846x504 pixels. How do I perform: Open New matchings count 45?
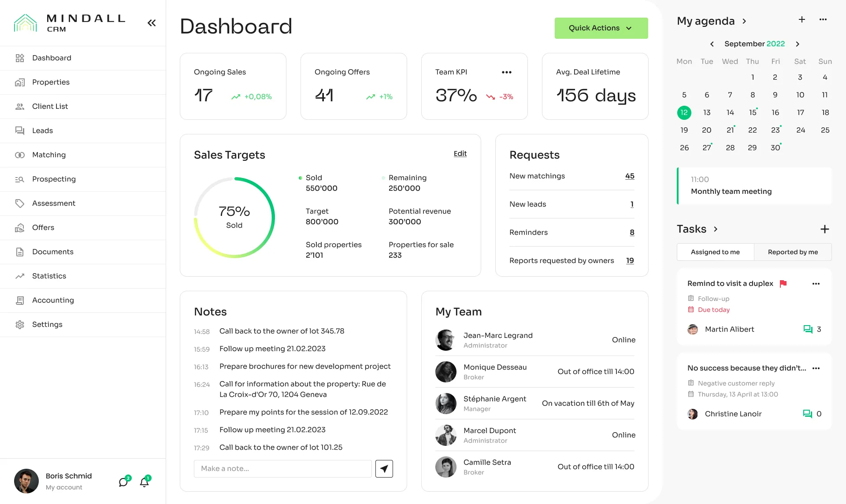click(x=629, y=176)
